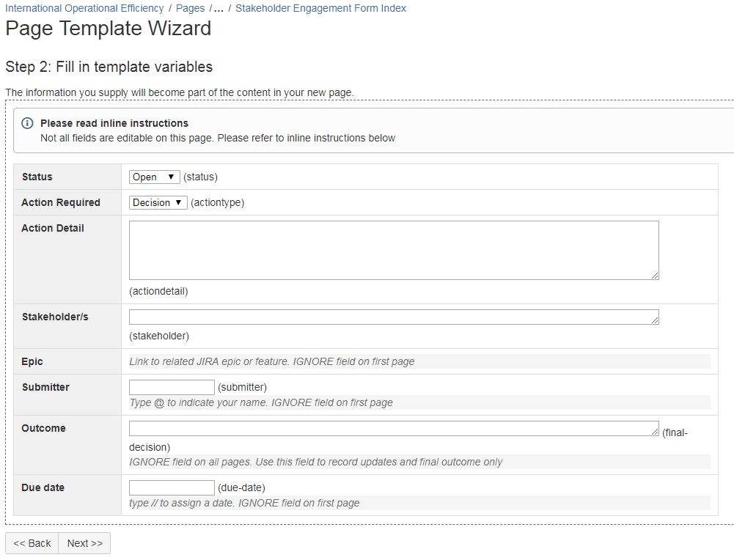
Task: Click the (due-date) variable name text
Action: coord(241,487)
